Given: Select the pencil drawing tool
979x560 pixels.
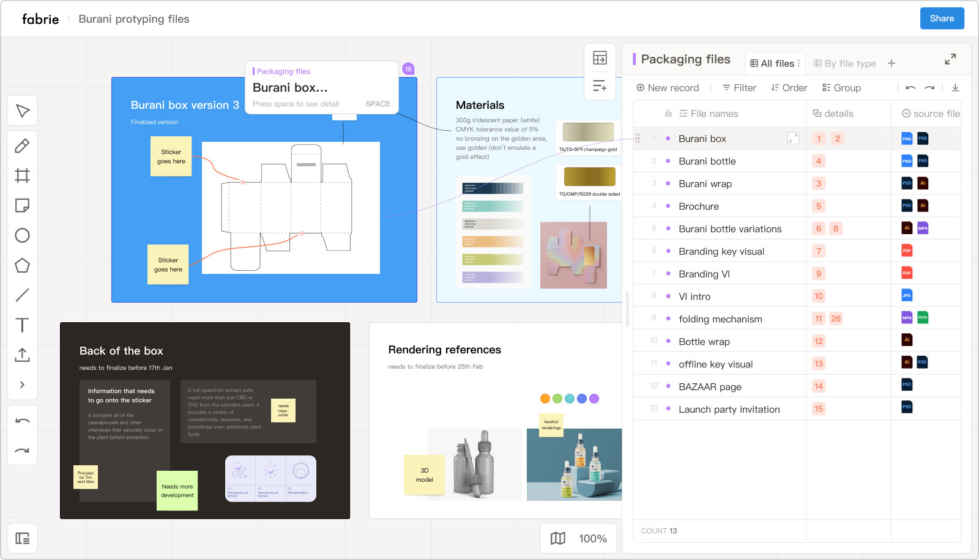Looking at the screenshot, I should [23, 146].
